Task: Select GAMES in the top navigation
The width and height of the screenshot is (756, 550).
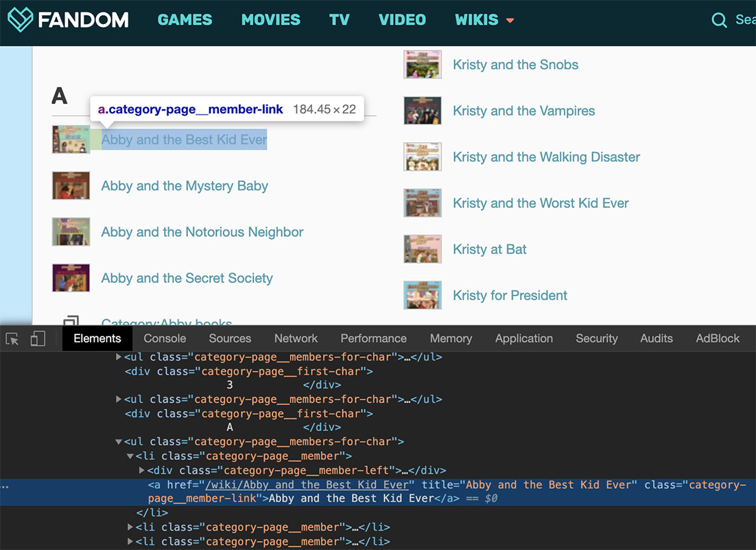Action: tap(185, 20)
